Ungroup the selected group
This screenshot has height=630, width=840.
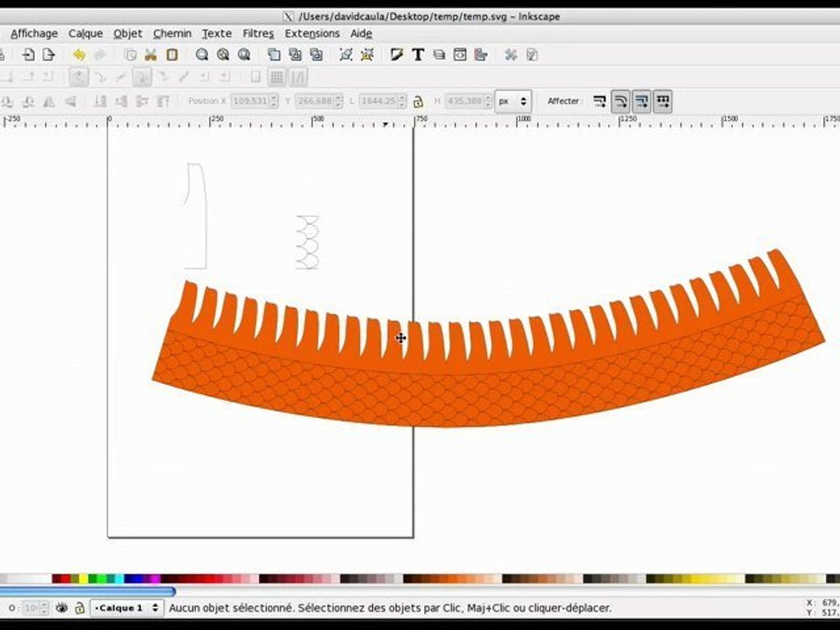click(367, 54)
